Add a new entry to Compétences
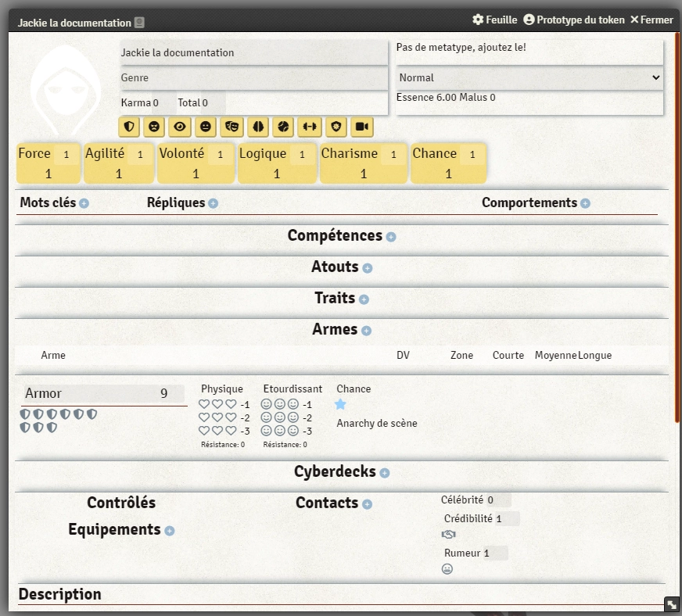This screenshot has width=682, height=616. pyautogui.click(x=391, y=237)
